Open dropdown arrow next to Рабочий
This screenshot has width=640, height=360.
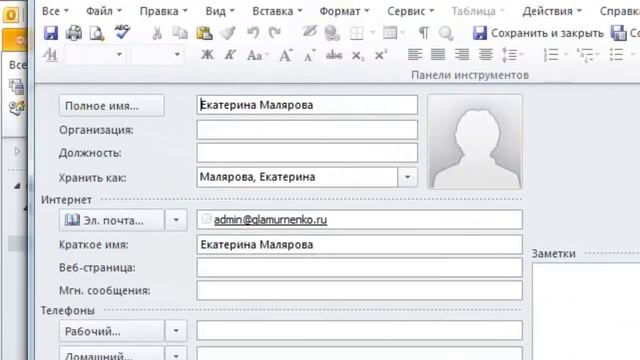tap(176, 331)
